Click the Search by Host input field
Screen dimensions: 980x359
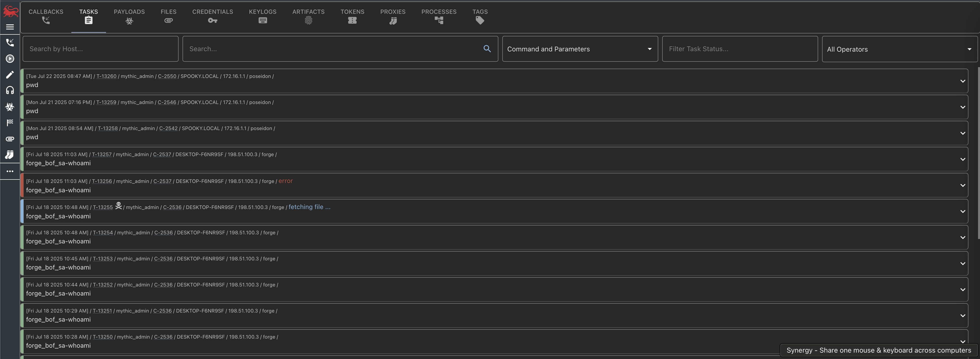(100, 49)
